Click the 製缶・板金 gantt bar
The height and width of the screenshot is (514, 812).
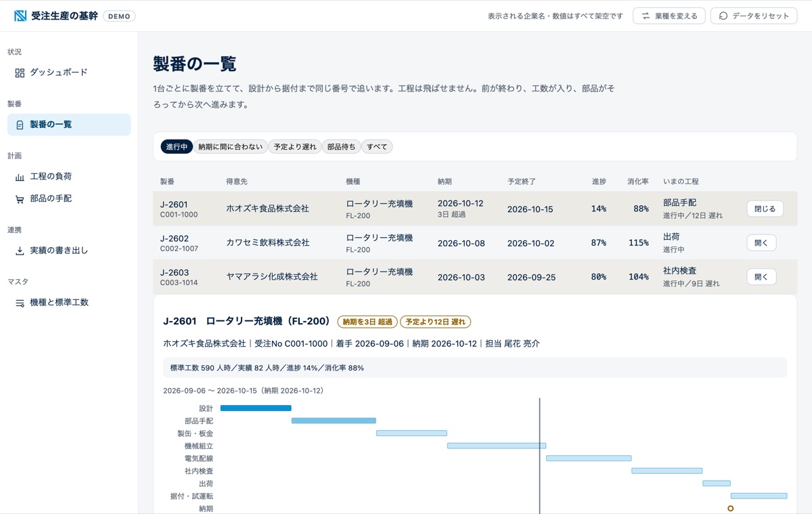pos(411,433)
